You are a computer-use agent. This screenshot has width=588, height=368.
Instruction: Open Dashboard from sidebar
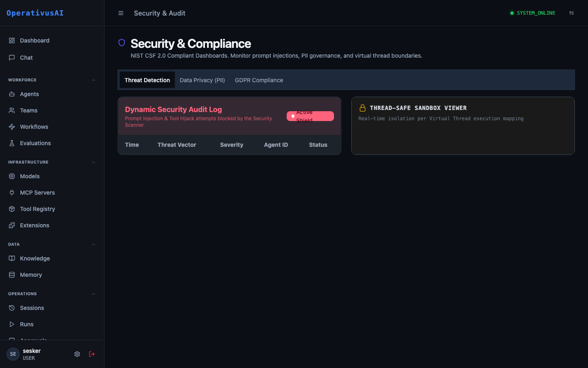tap(52, 40)
